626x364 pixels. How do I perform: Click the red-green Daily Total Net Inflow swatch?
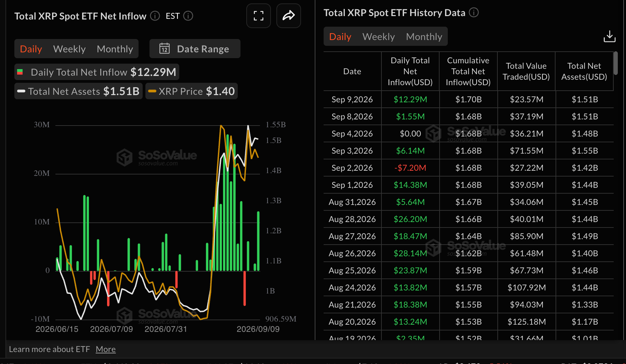click(x=20, y=72)
